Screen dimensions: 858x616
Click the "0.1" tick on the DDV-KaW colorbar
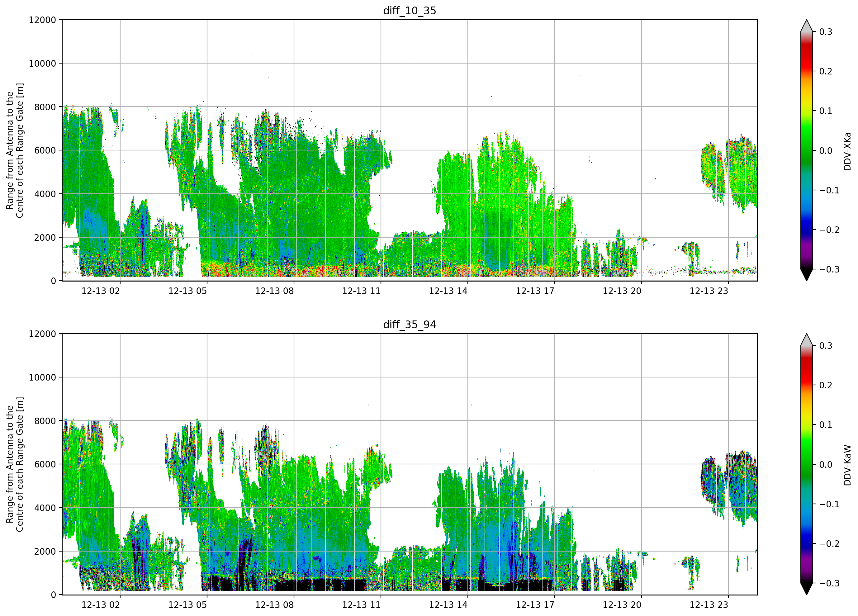(826, 425)
